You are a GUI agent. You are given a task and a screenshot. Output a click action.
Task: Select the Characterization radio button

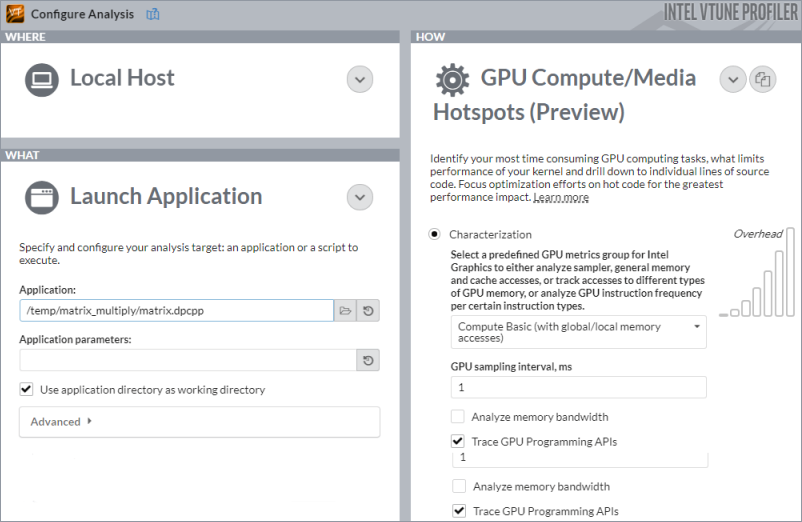tap(435, 234)
